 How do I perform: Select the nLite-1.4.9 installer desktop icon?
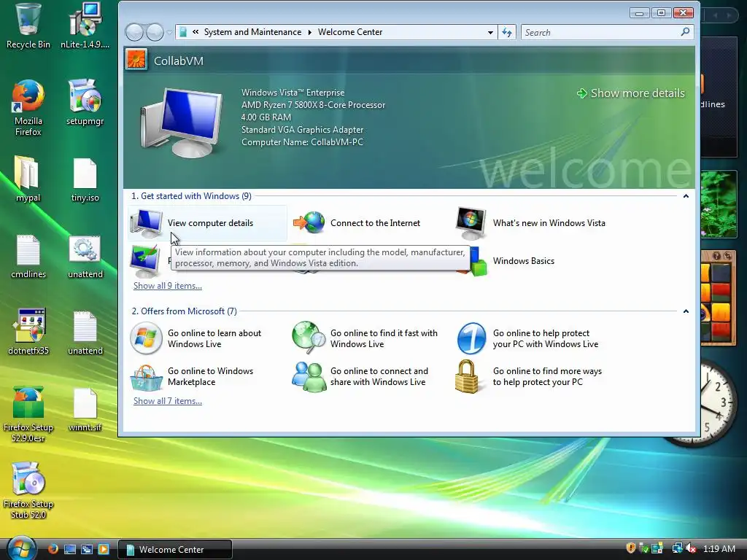click(85, 27)
